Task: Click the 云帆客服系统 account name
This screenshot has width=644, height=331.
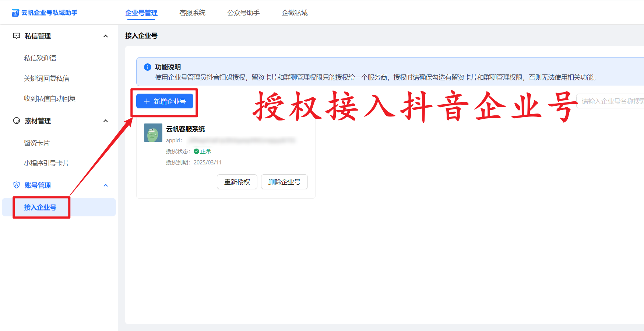Action: pos(186,129)
